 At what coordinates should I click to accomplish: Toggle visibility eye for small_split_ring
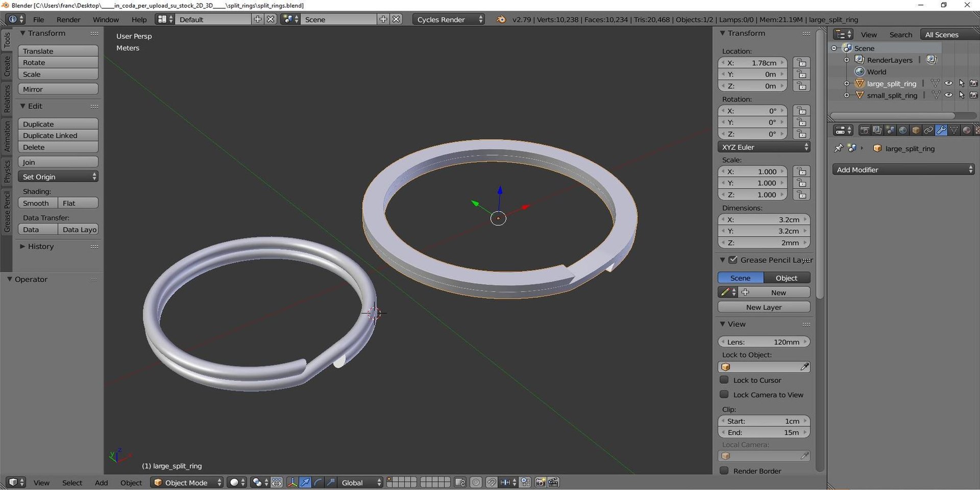tap(948, 95)
